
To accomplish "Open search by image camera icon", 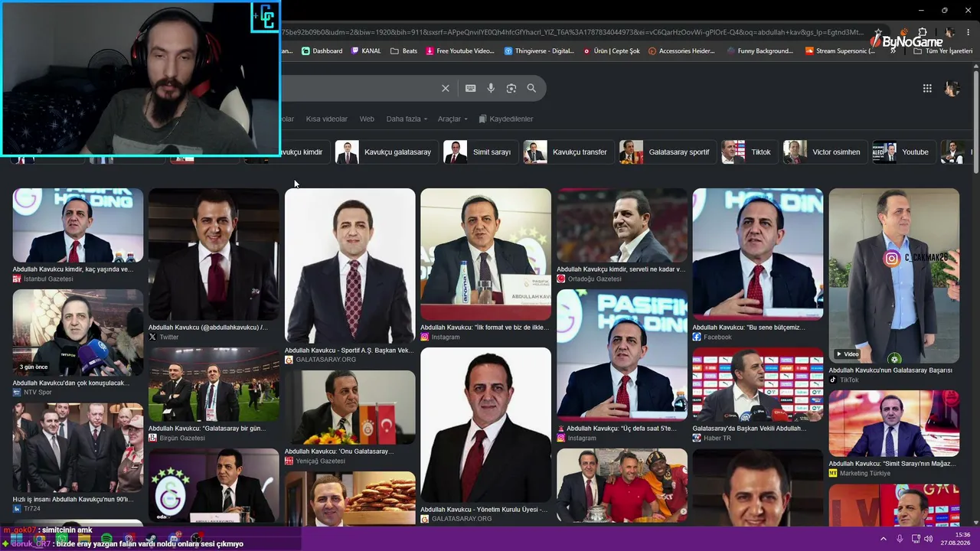I will (511, 88).
